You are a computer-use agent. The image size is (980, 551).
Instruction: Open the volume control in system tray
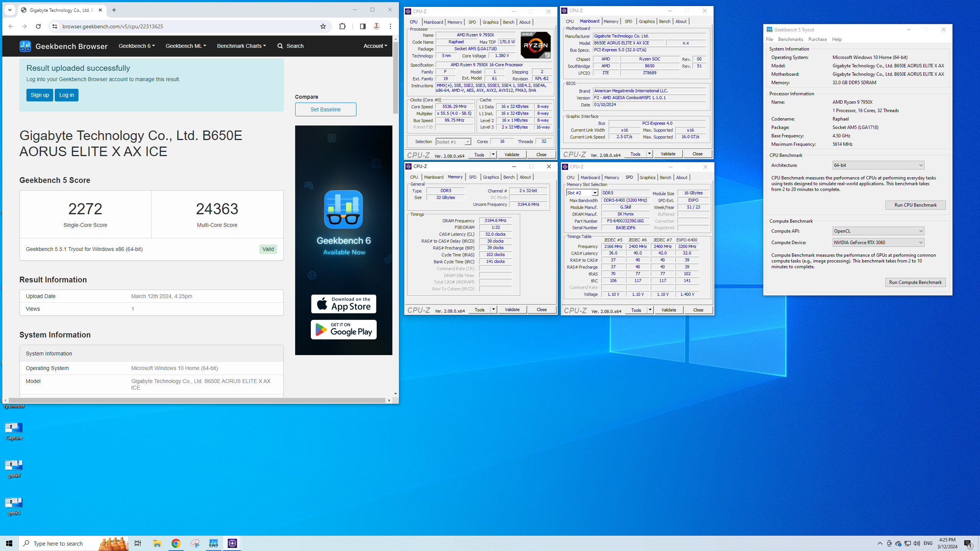[917, 543]
